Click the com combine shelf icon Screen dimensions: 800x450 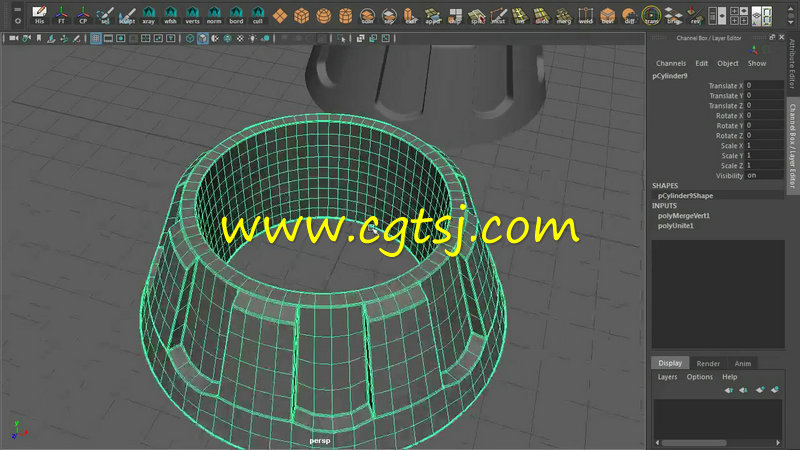[x=367, y=15]
